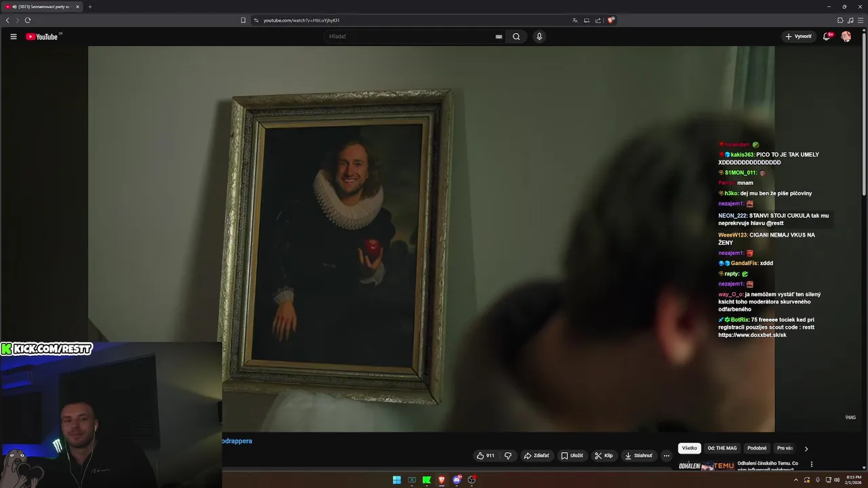Start voice search with the microphone
Image resolution: width=868 pixels, height=488 pixels.
[539, 37]
